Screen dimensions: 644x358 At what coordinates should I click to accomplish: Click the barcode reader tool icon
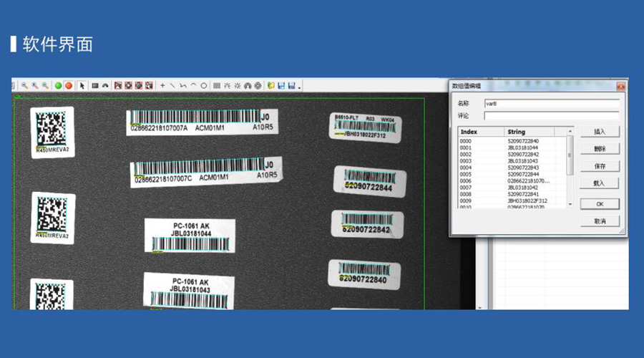(x=217, y=85)
